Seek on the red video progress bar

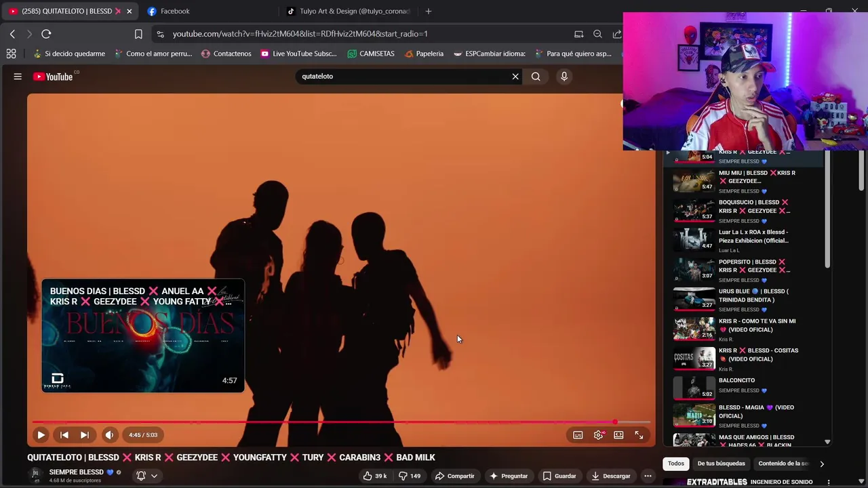click(341, 422)
